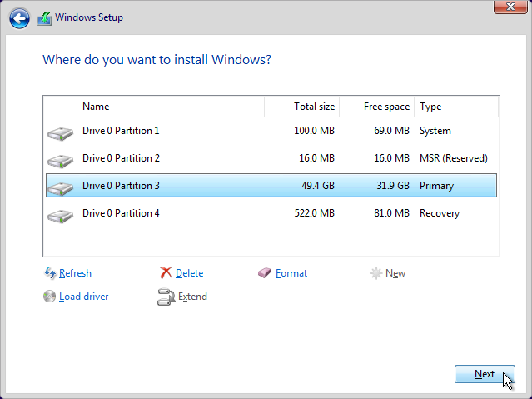Proceed with the Next button
532x399 pixels.
pyautogui.click(x=485, y=374)
